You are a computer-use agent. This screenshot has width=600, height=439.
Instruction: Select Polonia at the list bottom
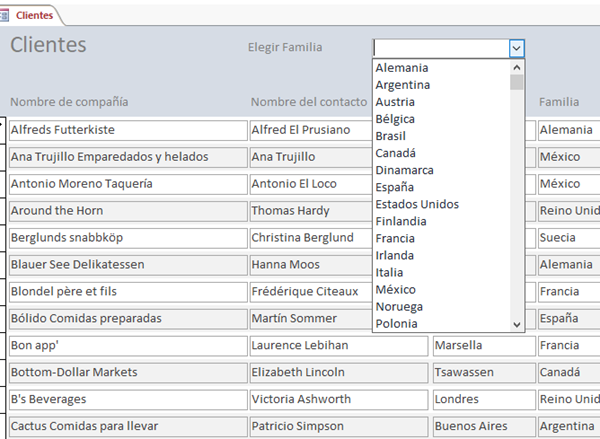pyautogui.click(x=397, y=323)
